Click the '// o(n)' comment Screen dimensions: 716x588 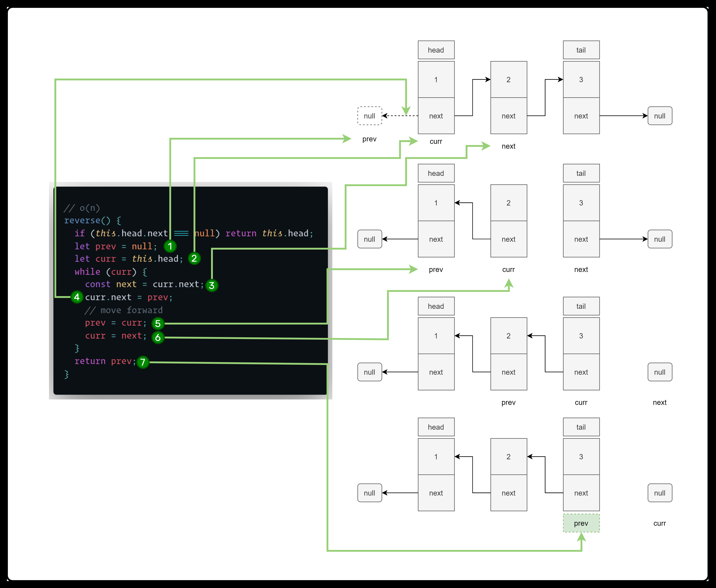tap(82, 208)
